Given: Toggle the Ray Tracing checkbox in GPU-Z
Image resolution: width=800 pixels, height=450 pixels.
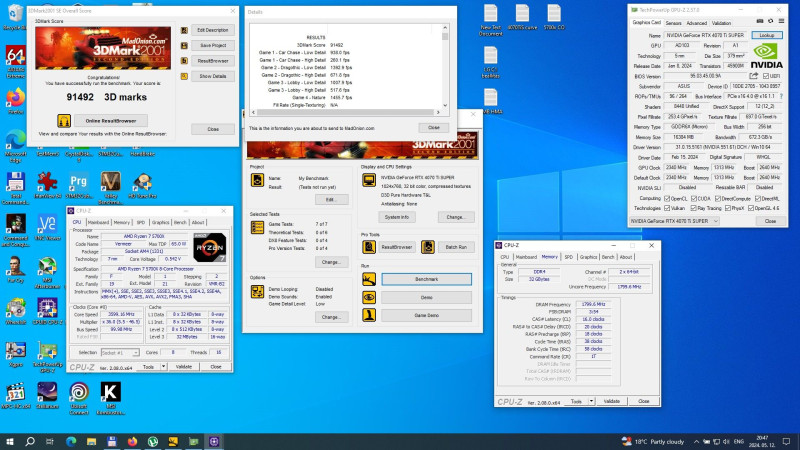Looking at the screenshot, I should [693, 208].
